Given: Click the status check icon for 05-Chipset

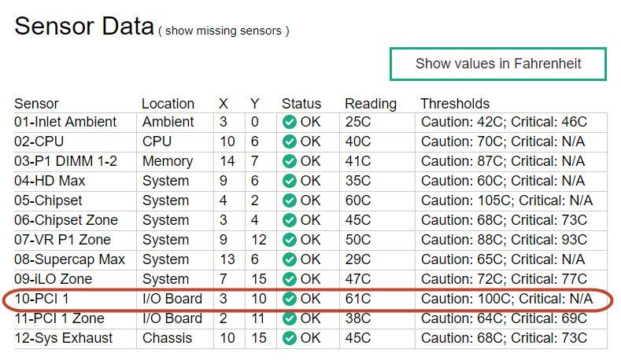Looking at the screenshot, I should click(289, 201).
